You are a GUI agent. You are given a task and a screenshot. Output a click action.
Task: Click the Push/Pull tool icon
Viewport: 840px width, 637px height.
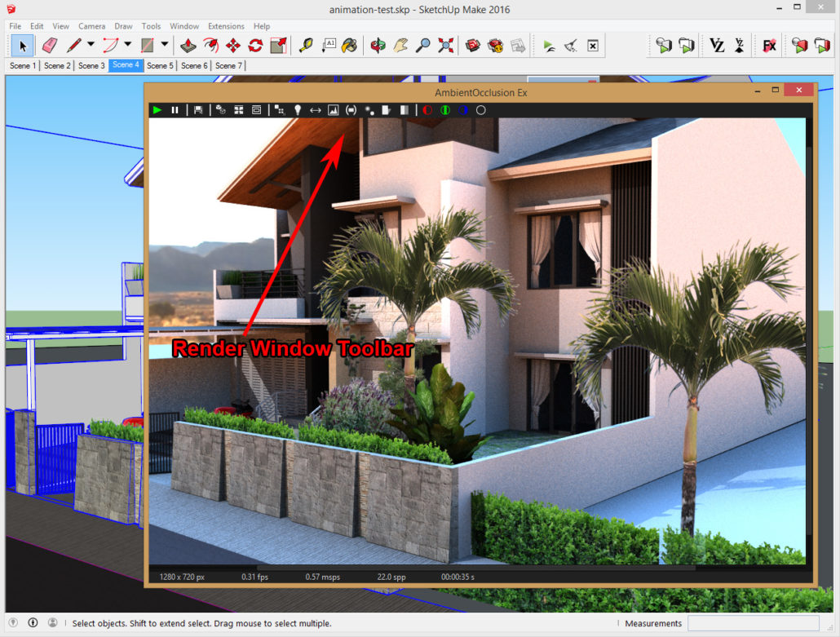pyautogui.click(x=188, y=45)
